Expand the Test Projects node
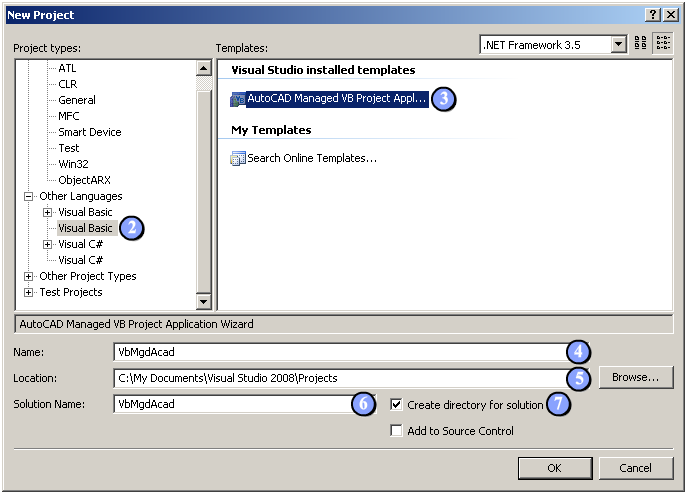Image resolution: width=687 pixels, height=494 pixels. point(28,292)
